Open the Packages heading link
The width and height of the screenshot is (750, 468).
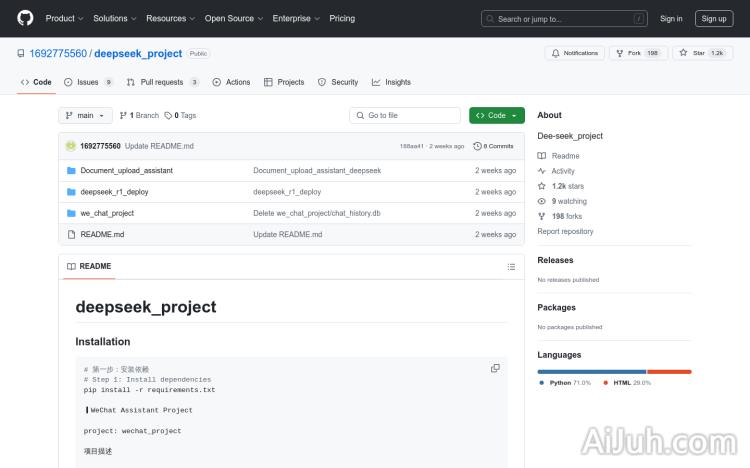click(556, 307)
